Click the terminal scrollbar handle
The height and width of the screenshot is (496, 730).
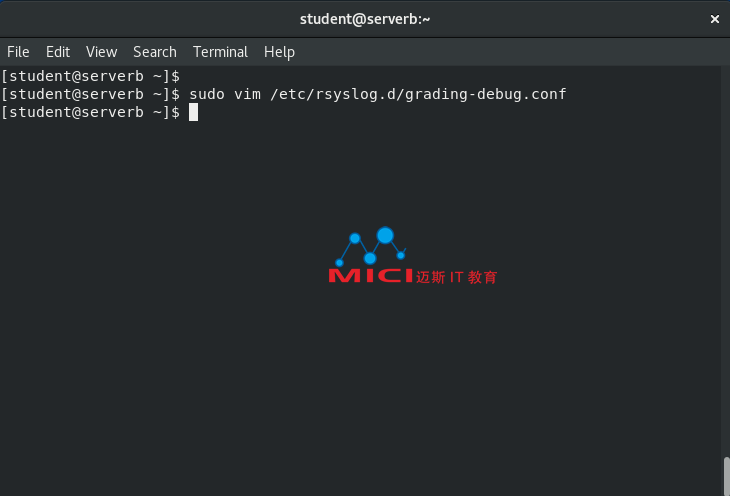pyautogui.click(x=726, y=476)
